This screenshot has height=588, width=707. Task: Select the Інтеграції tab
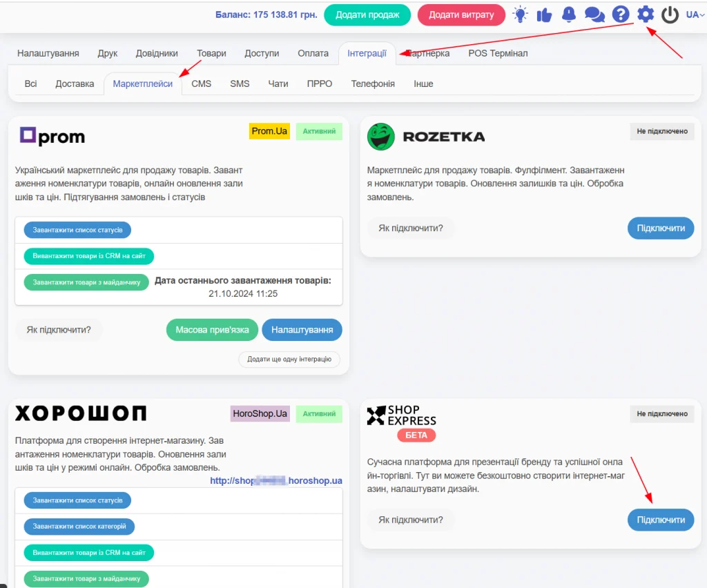(367, 53)
